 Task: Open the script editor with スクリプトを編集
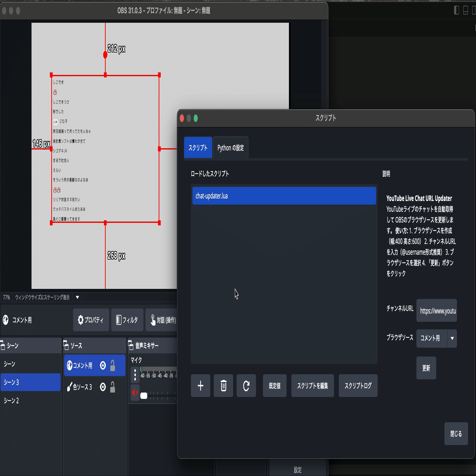tap(313, 386)
